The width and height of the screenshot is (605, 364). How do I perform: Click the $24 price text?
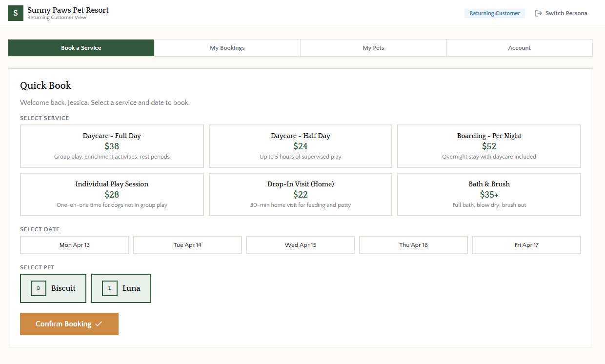coord(301,146)
